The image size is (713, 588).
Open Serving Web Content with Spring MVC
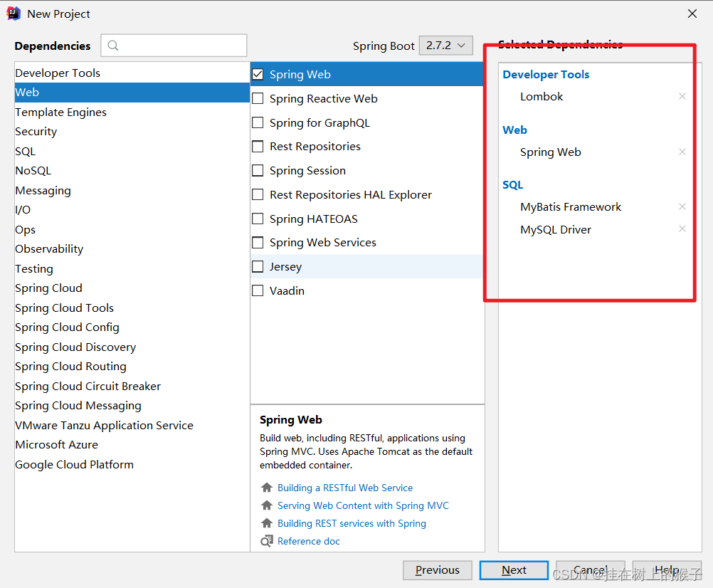coord(363,505)
